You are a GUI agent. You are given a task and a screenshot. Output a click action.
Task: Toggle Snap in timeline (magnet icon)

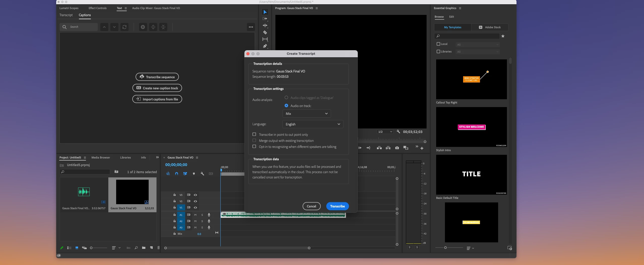tap(177, 174)
